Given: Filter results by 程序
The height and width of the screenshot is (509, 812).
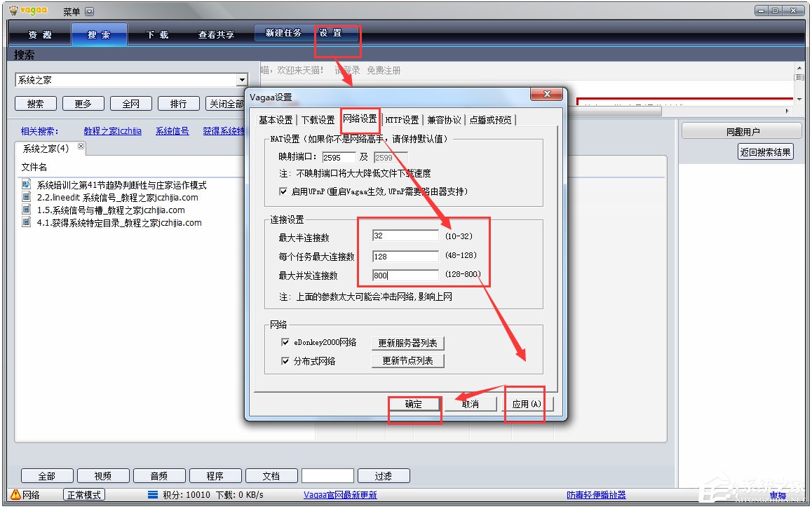Looking at the screenshot, I should [x=215, y=476].
